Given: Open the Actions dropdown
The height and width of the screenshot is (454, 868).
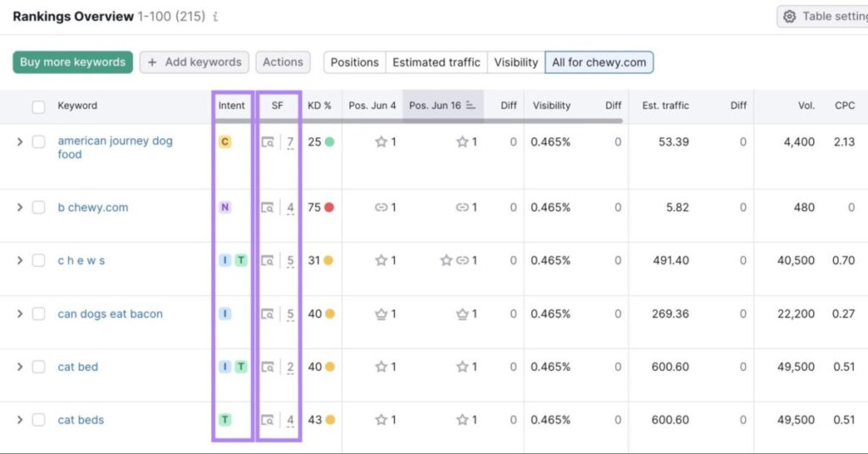Looking at the screenshot, I should (283, 63).
